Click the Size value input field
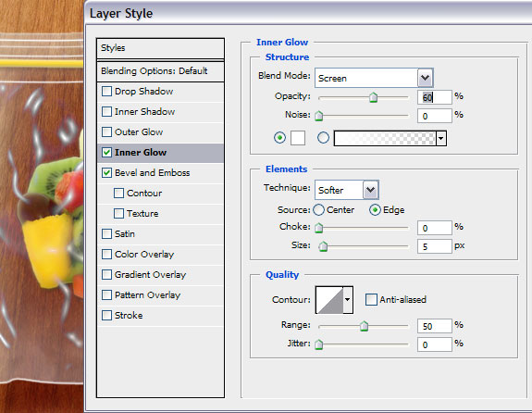 [435, 246]
